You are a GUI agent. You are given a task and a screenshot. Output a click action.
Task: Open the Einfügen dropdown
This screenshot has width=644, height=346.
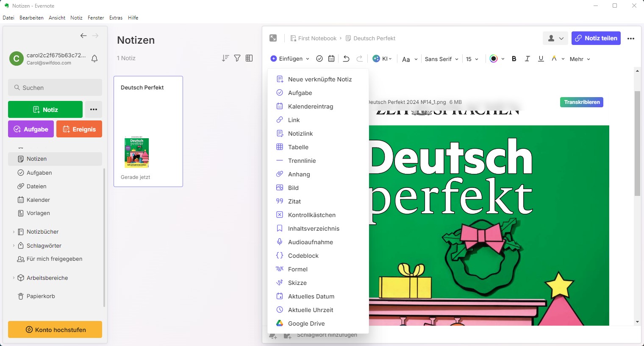click(290, 59)
